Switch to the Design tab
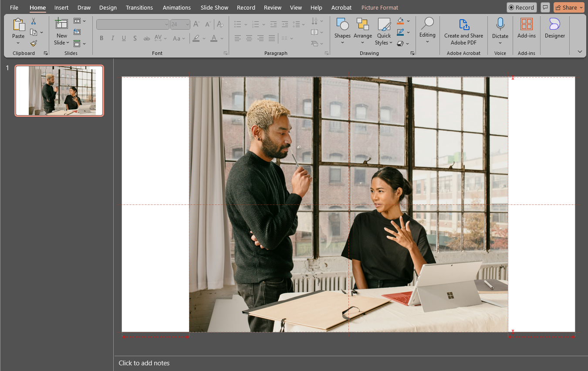This screenshot has height=371, width=588. pyautogui.click(x=108, y=7)
